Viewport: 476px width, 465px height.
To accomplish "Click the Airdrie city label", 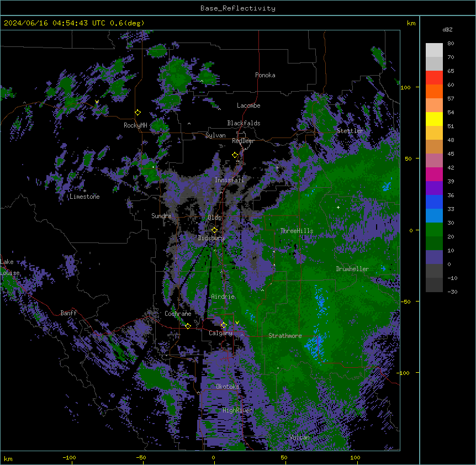I will pos(223,297).
